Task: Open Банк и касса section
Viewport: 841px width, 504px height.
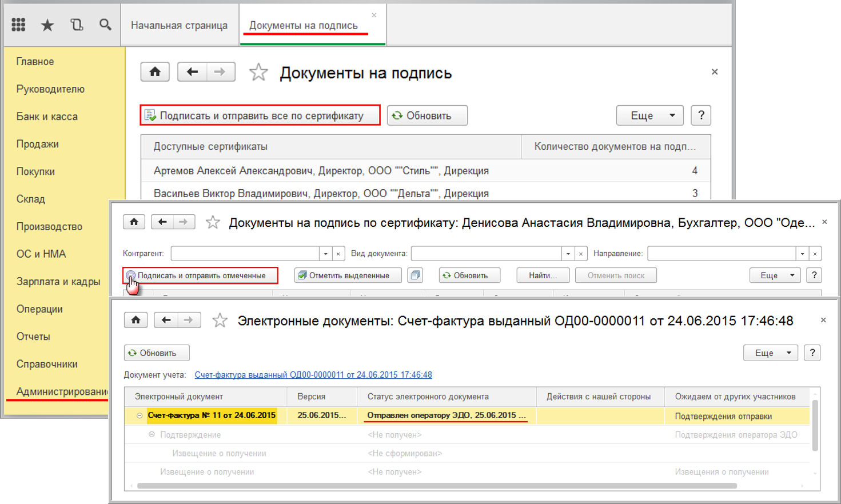Action: [x=47, y=117]
